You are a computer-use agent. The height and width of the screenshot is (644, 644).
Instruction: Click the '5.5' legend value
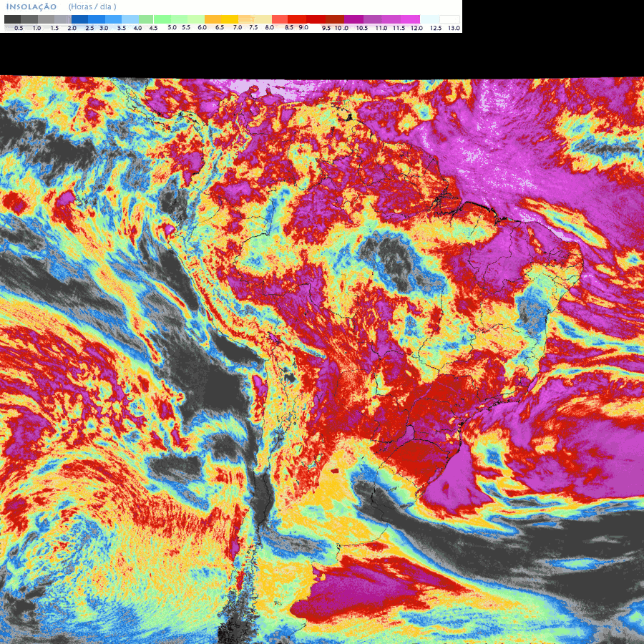[x=186, y=27]
